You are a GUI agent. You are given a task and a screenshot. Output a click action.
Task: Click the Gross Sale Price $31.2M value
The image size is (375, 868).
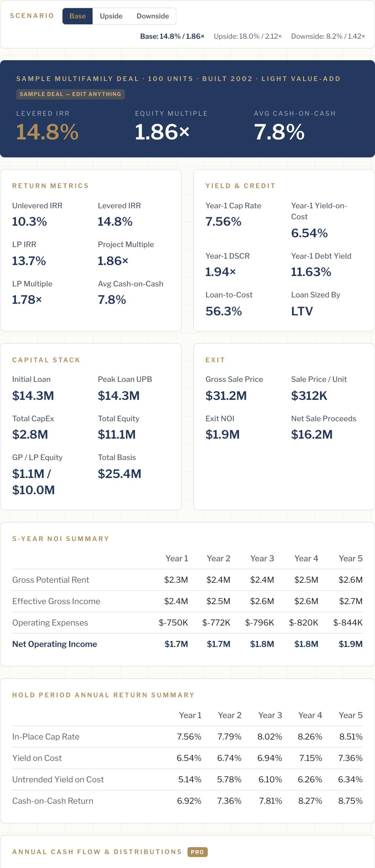226,395
